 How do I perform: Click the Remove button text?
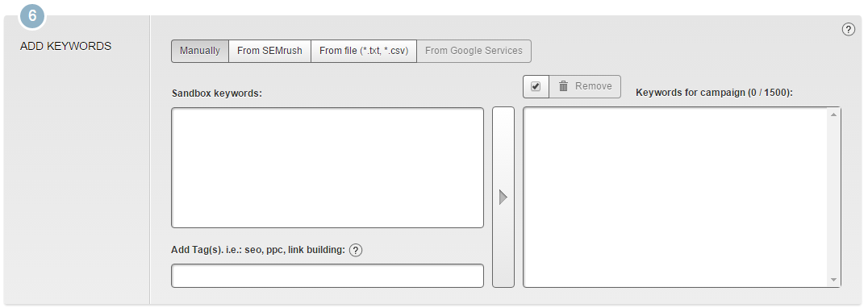pyautogui.click(x=594, y=86)
